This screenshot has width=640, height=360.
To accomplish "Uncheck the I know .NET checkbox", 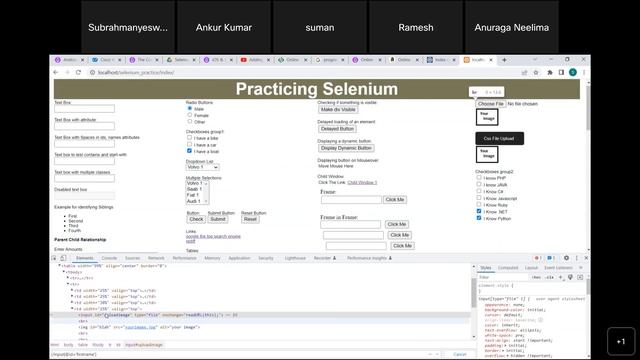I will 479,211.
